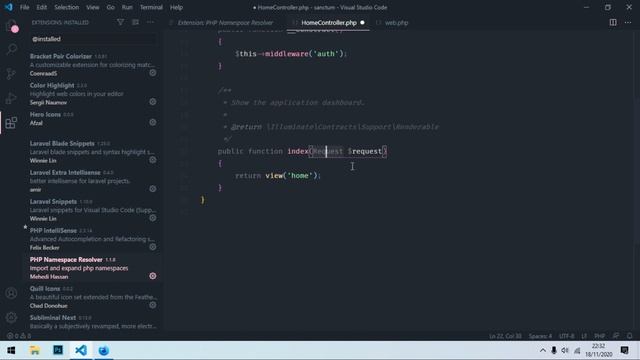640x360 pixels.
Task: Select PHP IntelliSense extension
Action: click(92, 239)
